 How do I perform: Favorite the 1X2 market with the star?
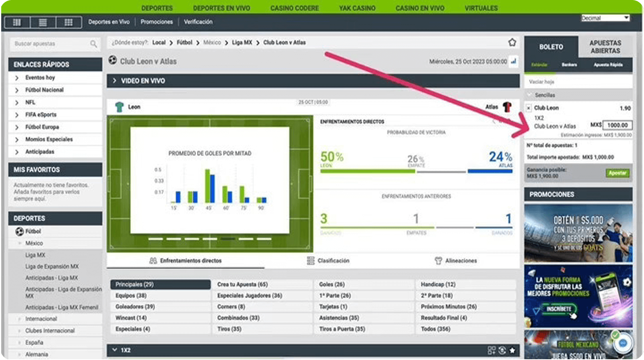point(512,350)
